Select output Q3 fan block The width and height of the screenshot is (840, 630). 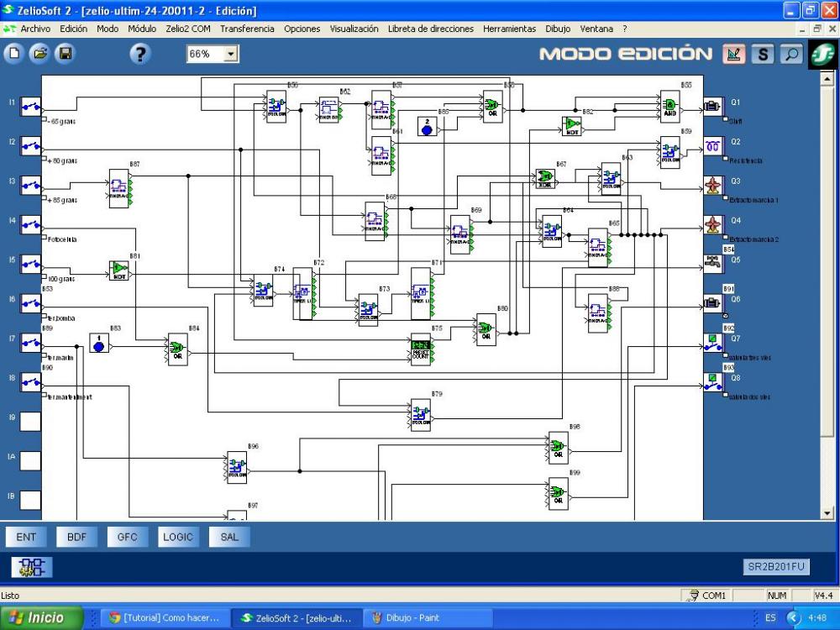713,186
